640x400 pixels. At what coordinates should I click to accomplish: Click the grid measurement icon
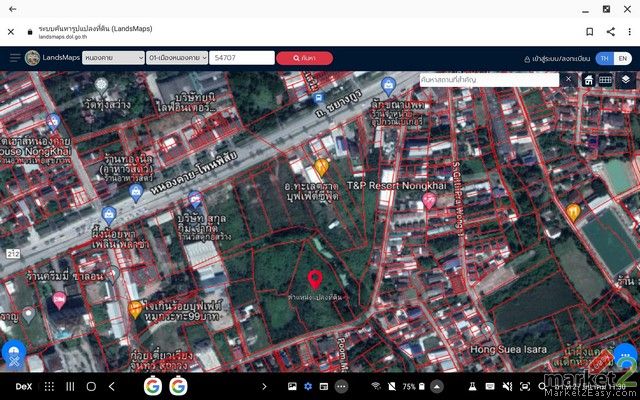[605, 80]
